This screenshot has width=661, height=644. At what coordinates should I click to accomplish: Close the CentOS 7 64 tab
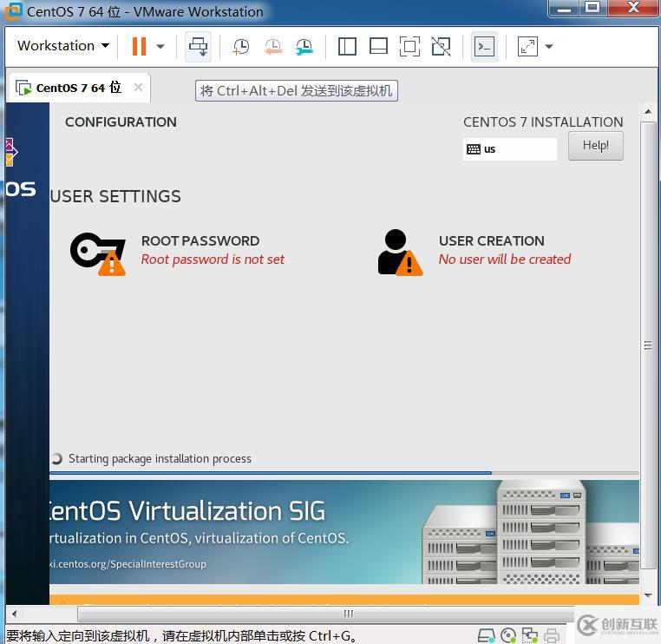(x=138, y=88)
